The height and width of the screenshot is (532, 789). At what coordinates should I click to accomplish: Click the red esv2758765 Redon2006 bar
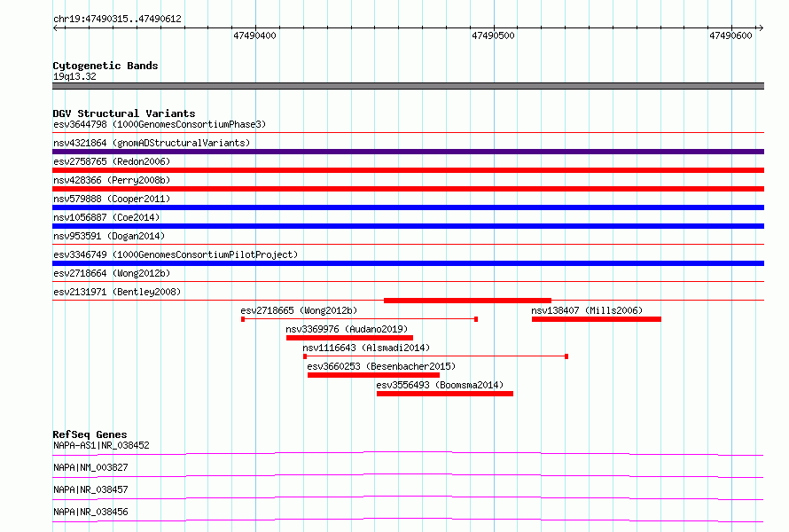tap(408, 170)
